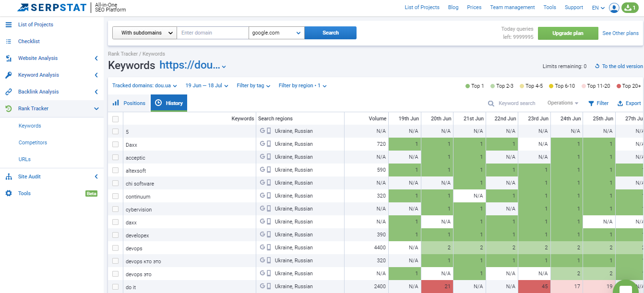Click the refresh icon by old version link

click(597, 66)
